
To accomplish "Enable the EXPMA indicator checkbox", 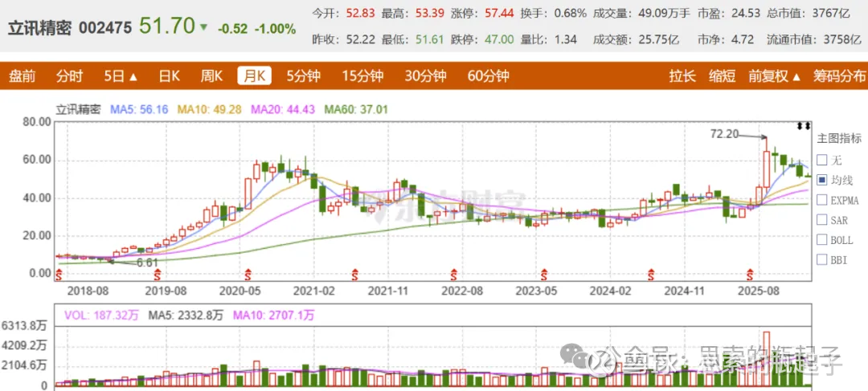I will pos(821,200).
